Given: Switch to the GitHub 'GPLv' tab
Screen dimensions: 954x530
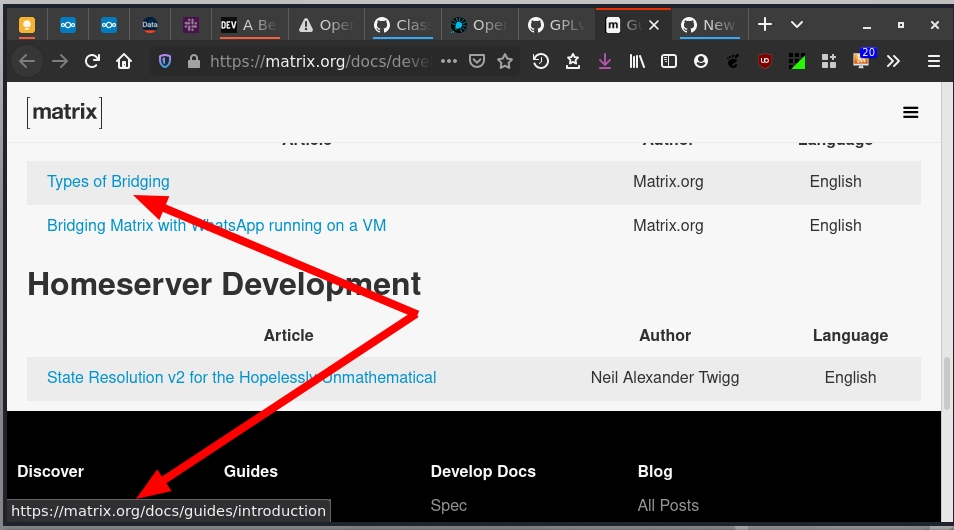Looking at the screenshot, I should point(557,25).
